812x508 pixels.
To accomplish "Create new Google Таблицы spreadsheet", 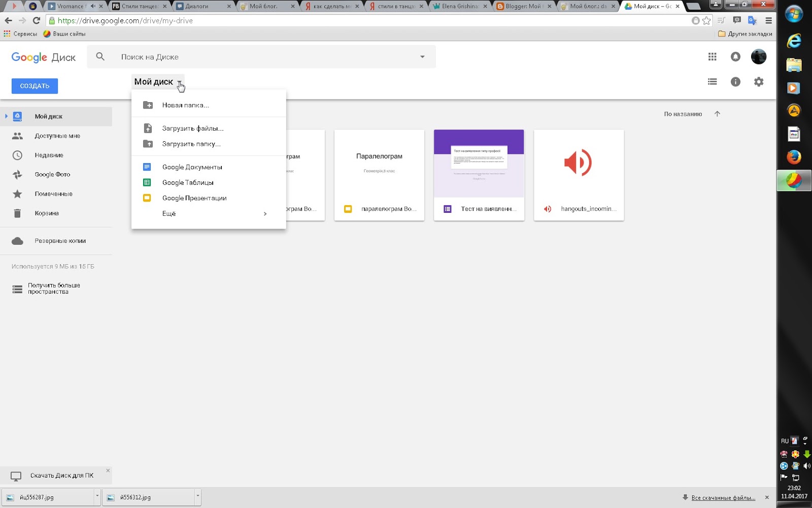I will click(209, 183).
